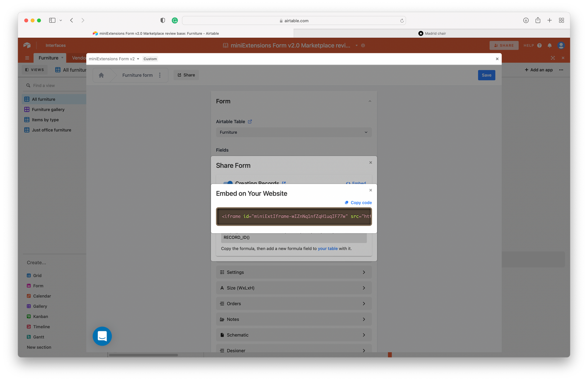Expand the Notes field row
588x381 pixels.
[294, 320]
